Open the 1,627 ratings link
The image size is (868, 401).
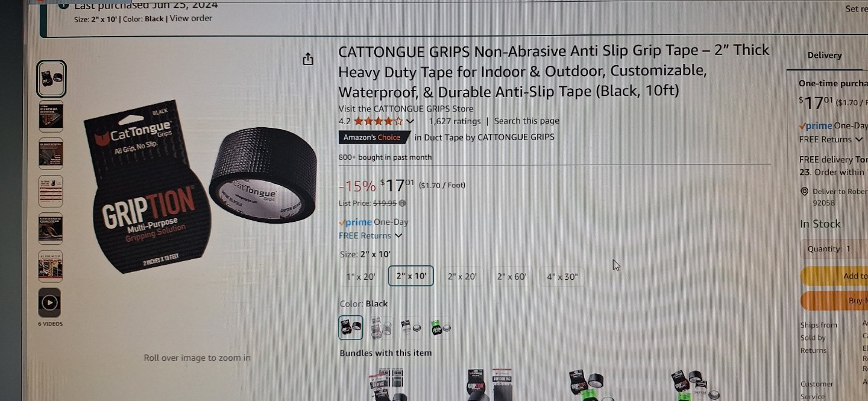(x=454, y=121)
